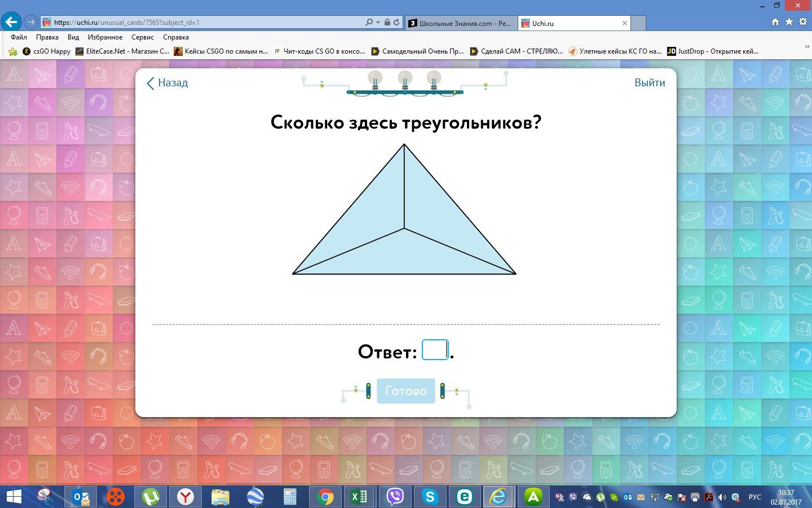The width and height of the screenshot is (812, 508).
Task: Click Выйти to exit the task
Action: pos(650,83)
